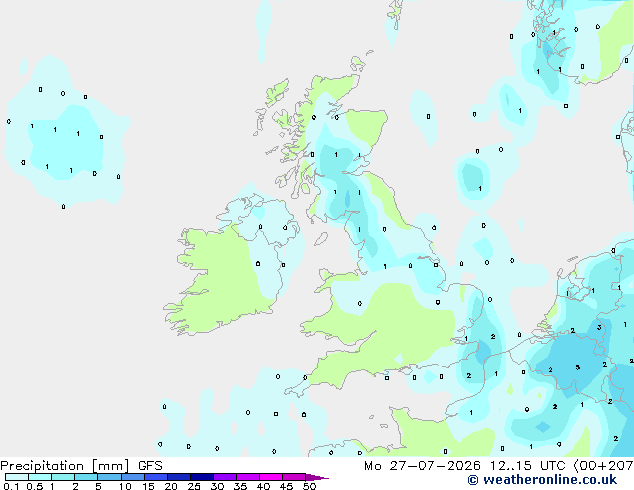Choose the 20–25 mm legend color swatch
Viewport: 634px width, 490px height.
(x=179, y=477)
